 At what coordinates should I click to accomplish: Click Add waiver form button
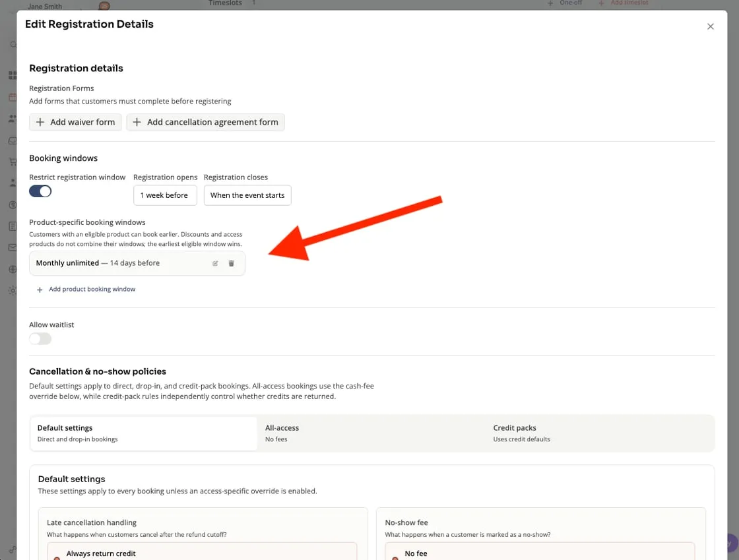75,122
